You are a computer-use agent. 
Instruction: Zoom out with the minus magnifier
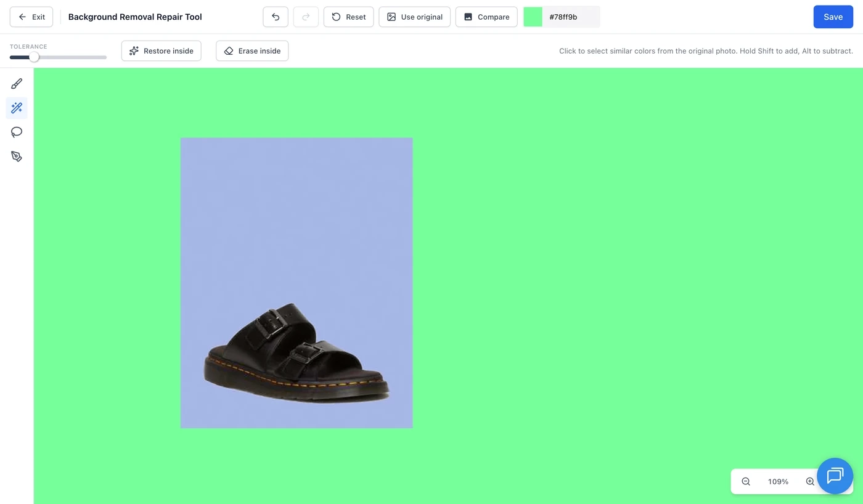[746, 481]
